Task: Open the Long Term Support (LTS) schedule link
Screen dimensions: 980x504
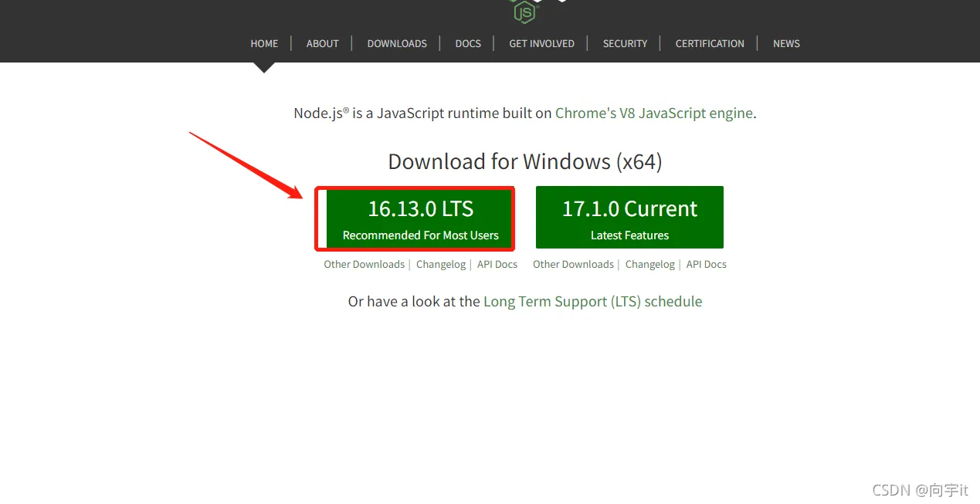Action: tap(592, 302)
